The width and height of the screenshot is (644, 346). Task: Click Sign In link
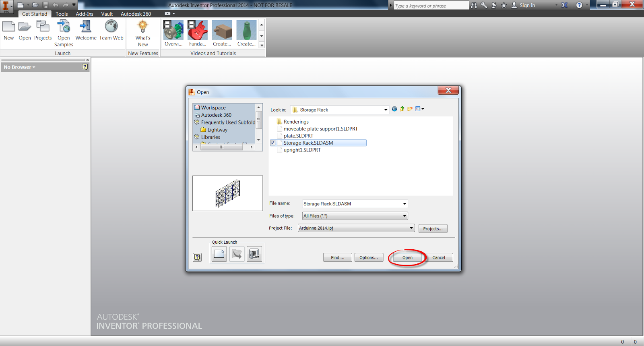527,5
